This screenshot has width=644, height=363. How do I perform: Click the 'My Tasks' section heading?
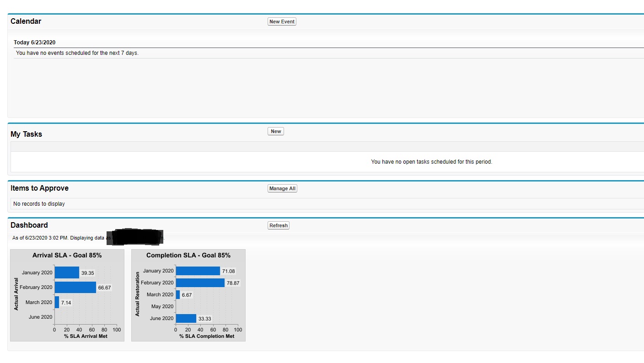pos(27,134)
